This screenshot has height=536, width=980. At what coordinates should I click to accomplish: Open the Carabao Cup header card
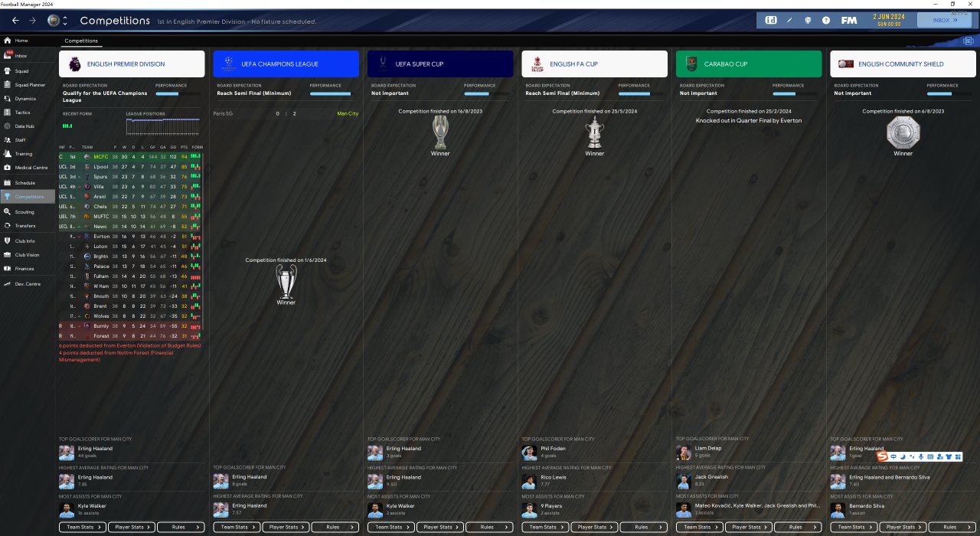(749, 64)
